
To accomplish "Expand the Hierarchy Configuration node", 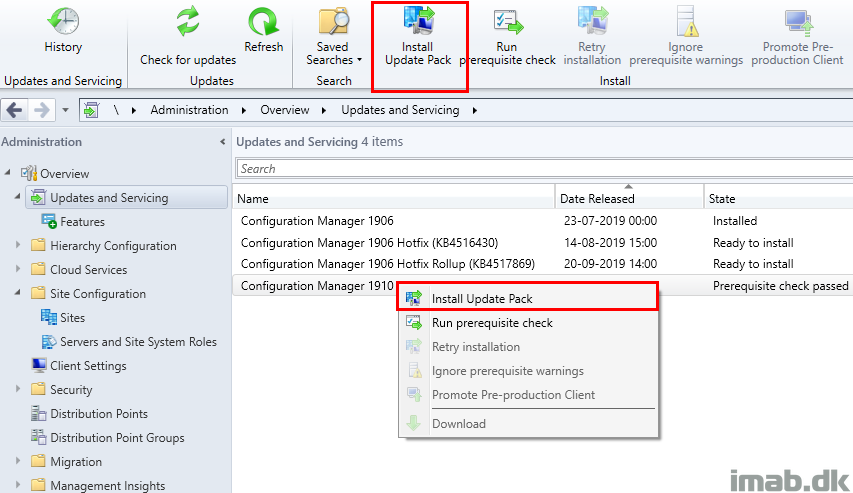I will coord(18,245).
